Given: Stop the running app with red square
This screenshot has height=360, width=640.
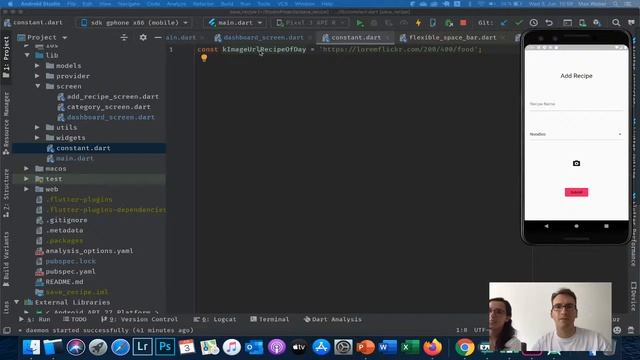Looking at the screenshot, I should tap(463, 23).
